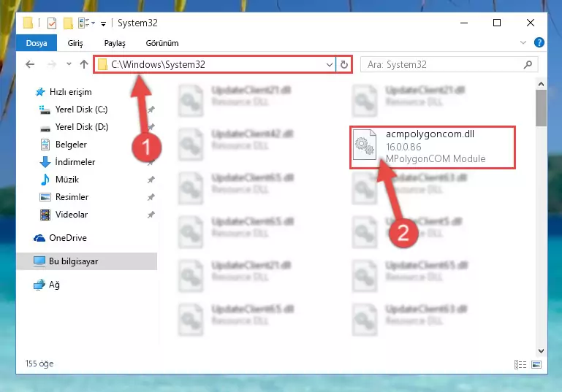Open the recent locations dropdown

[69, 64]
